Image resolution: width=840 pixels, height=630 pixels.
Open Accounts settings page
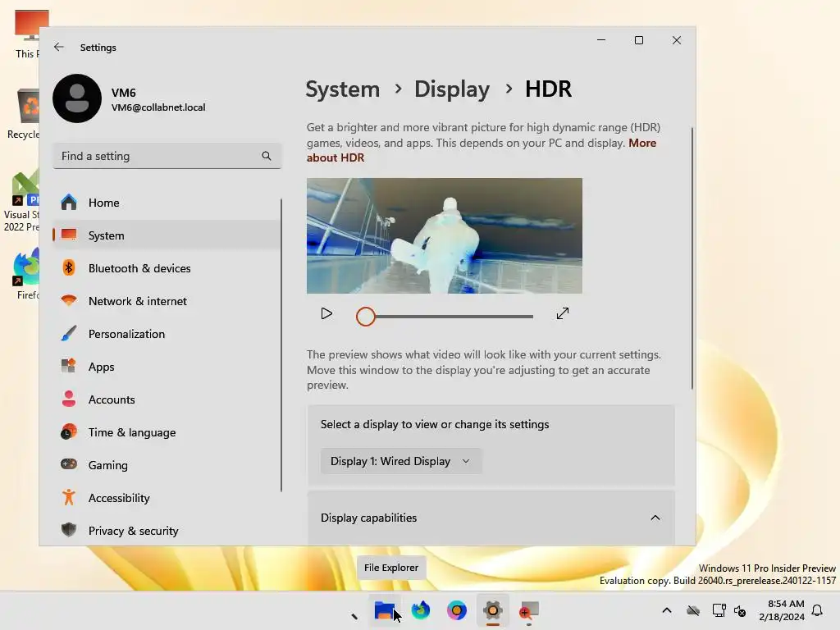click(x=167, y=399)
